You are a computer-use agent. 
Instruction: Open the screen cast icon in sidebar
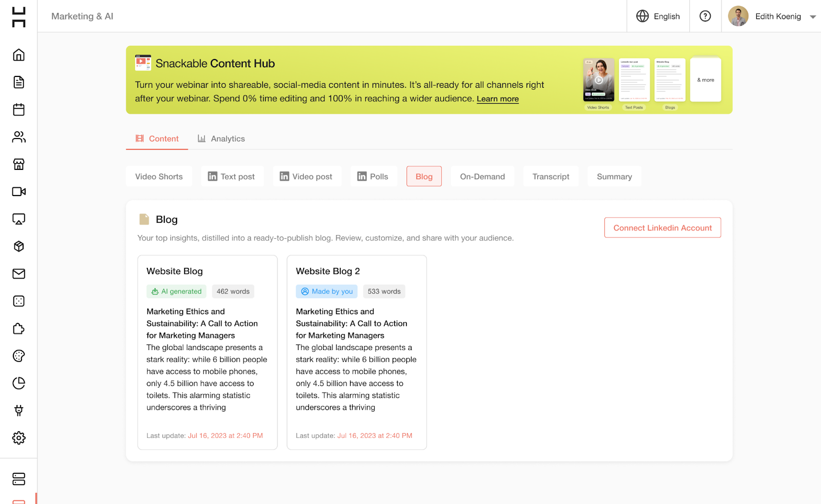coord(18,219)
